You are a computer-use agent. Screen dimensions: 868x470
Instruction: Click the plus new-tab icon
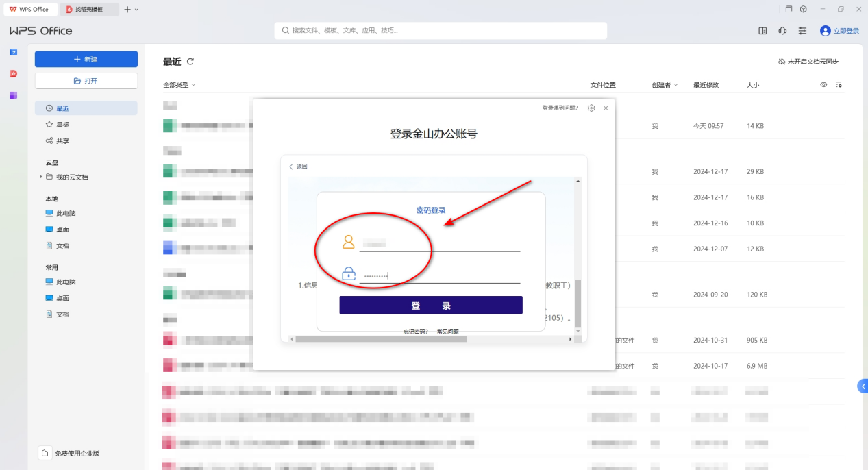[127, 9]
